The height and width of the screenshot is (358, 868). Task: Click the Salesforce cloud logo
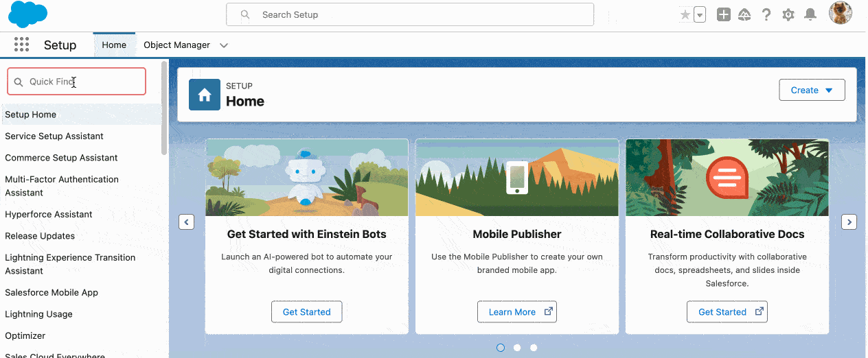(28, 14)
